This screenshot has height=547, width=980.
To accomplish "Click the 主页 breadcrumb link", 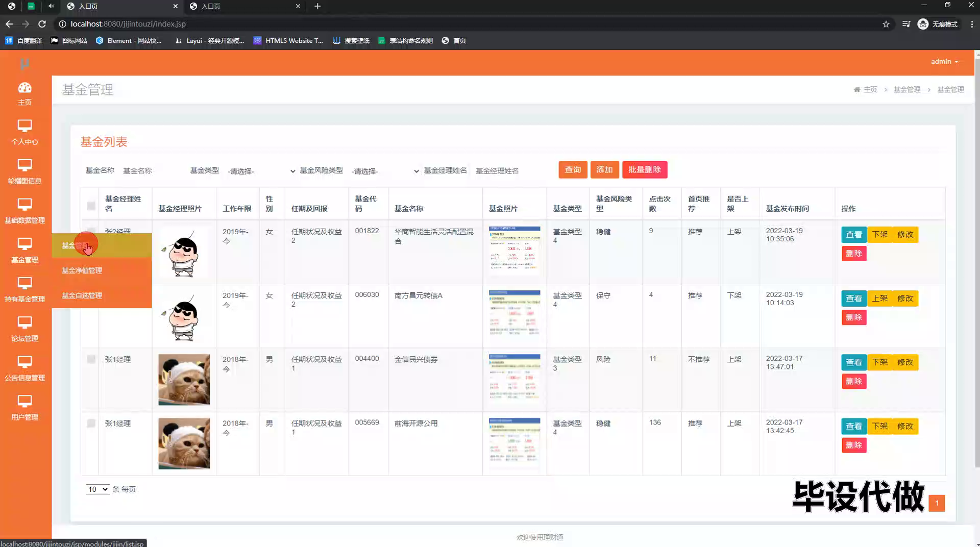I will tap(870, 89).
